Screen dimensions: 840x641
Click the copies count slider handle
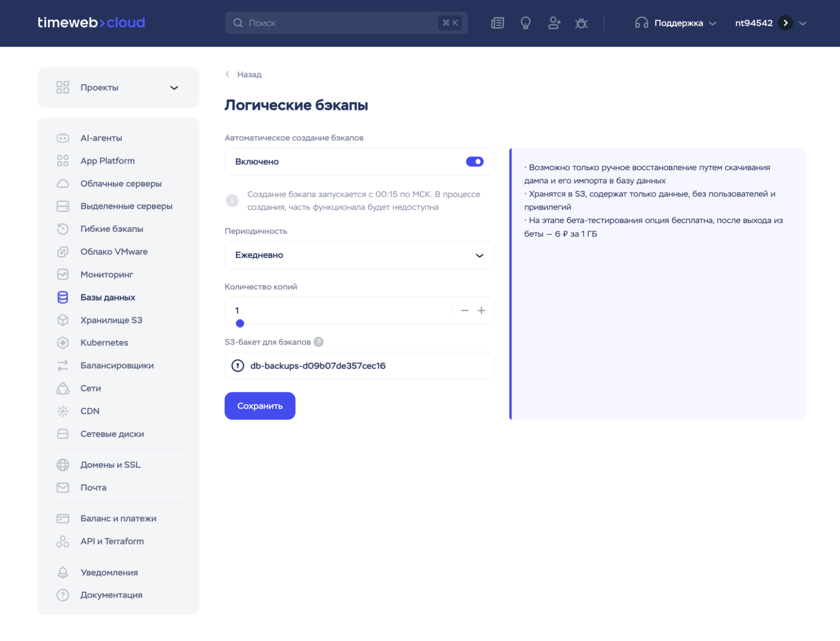click(240, 323)
